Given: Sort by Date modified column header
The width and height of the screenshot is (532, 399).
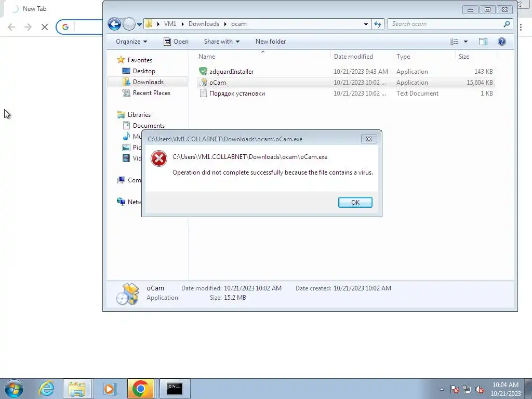Looking at the screenshot, I should [x=362, y=56].
